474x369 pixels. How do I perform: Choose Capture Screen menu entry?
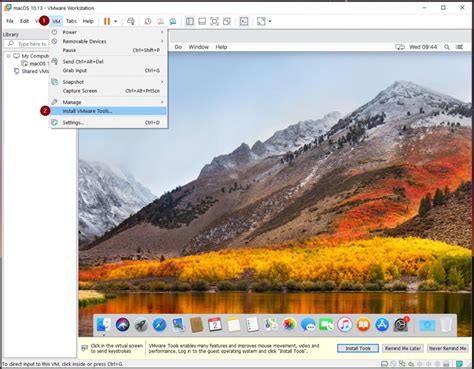pos(108,91)
